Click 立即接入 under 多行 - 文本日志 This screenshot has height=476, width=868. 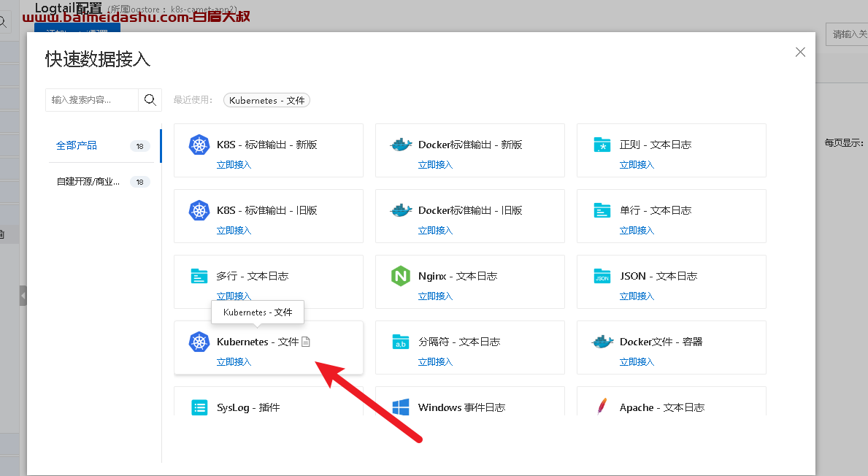(234, 296)
